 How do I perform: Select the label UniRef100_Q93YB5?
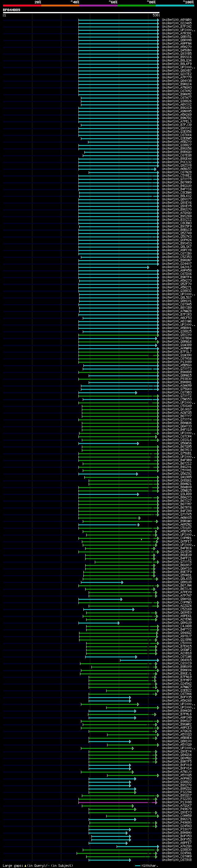[x=177, y=54]
